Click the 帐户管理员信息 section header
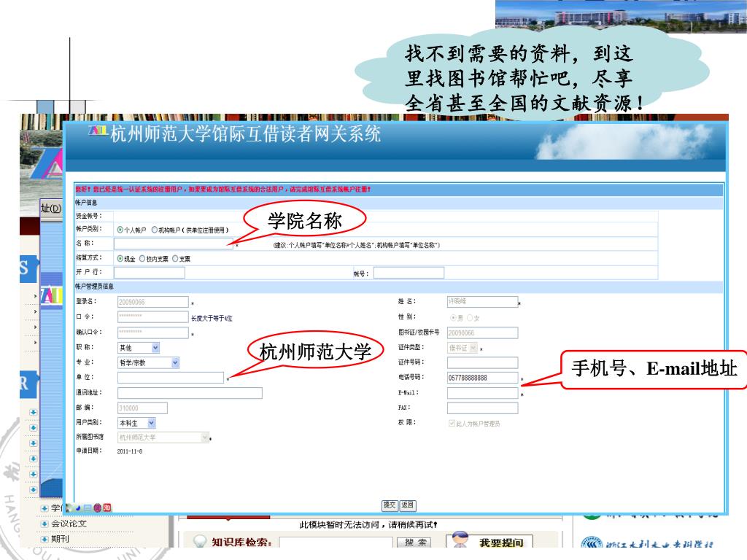This screenshot has width=747, height=560. (x=94, y=287)
